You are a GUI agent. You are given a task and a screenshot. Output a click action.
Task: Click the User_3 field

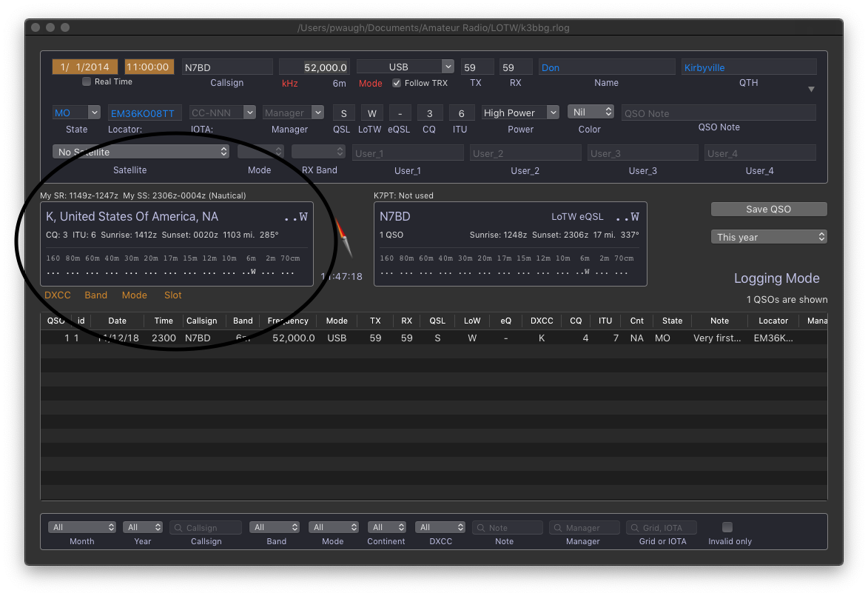(x=643, y=153)
